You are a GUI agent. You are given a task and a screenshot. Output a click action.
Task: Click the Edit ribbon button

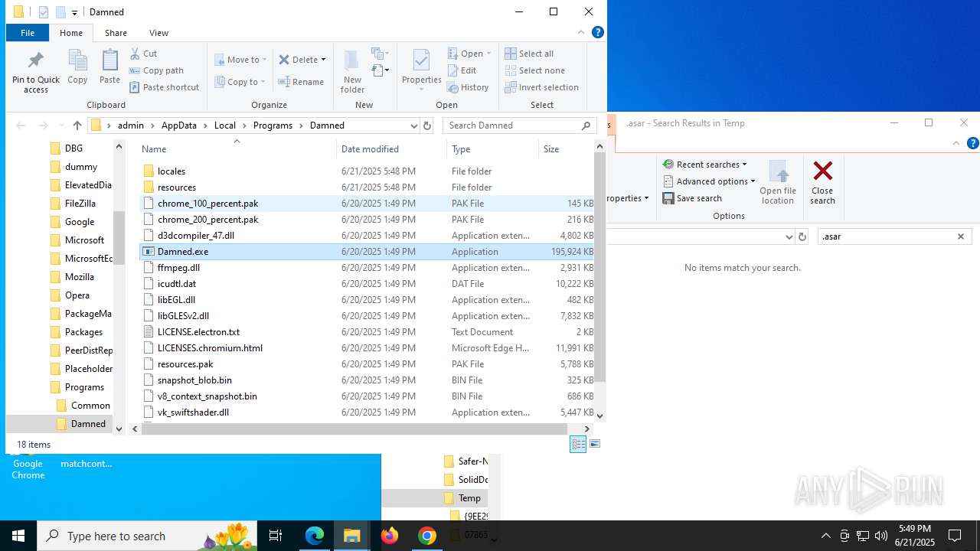[462, 70]
